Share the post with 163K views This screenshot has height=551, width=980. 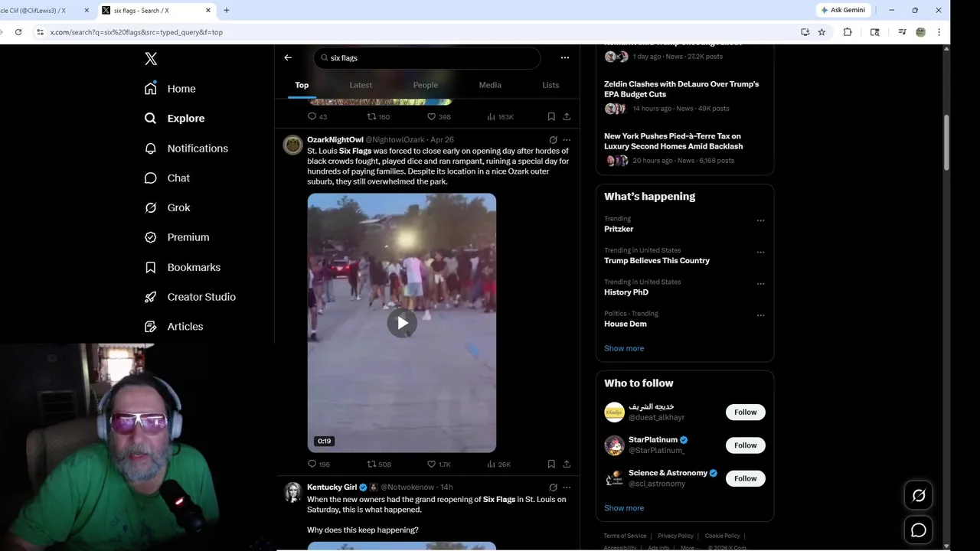[x=567, y=117]
